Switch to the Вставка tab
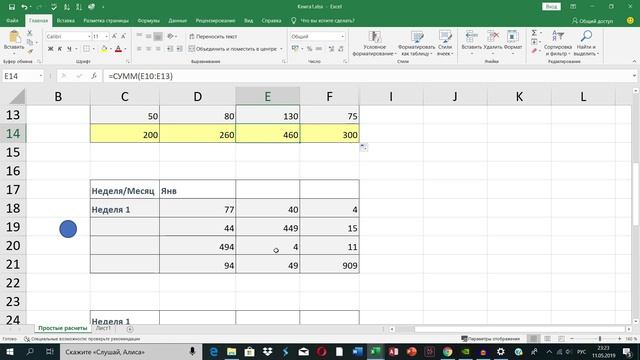This screenshot has height=360, width=640. tap(66, 20)
